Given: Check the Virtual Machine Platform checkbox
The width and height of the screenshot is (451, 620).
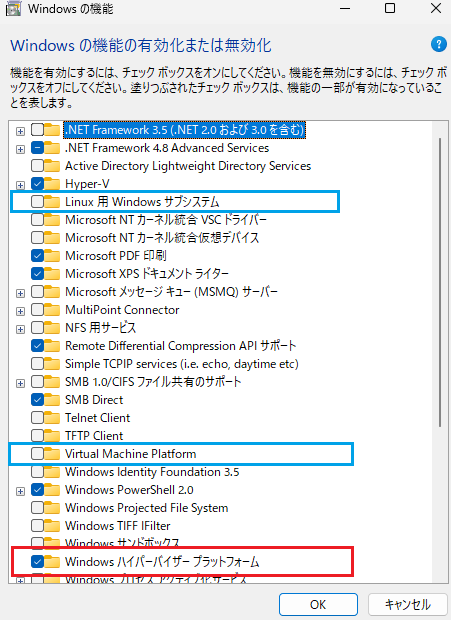Looking at the screenshot, I should tap(37, 454).
